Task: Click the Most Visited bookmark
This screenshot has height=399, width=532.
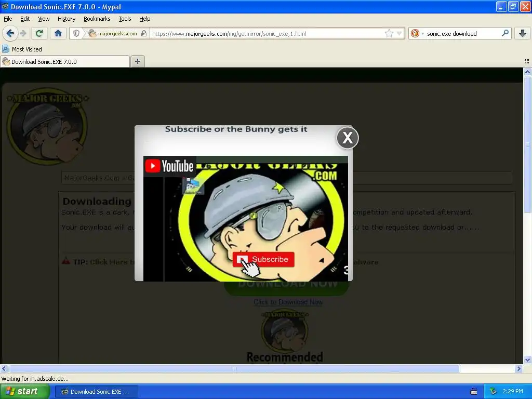Action: coord(22,49)
